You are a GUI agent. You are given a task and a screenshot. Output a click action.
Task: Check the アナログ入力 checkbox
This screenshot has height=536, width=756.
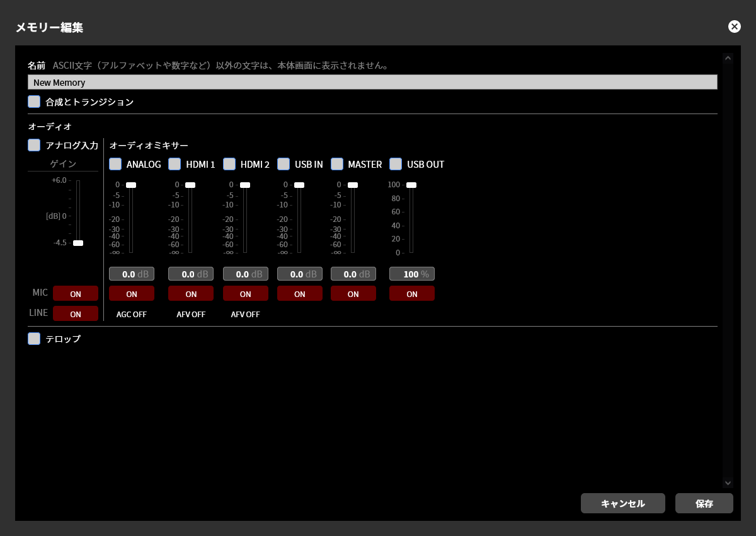[x=34, y=145]
